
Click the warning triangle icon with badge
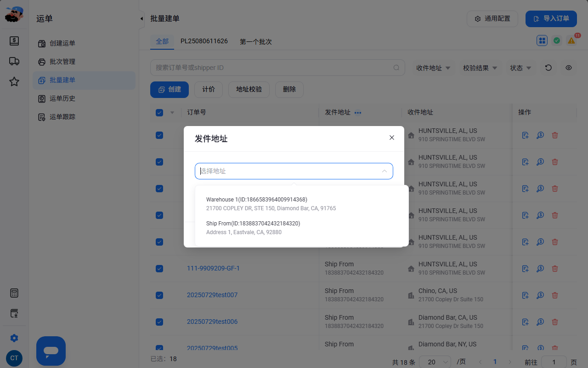coord(571,40)
